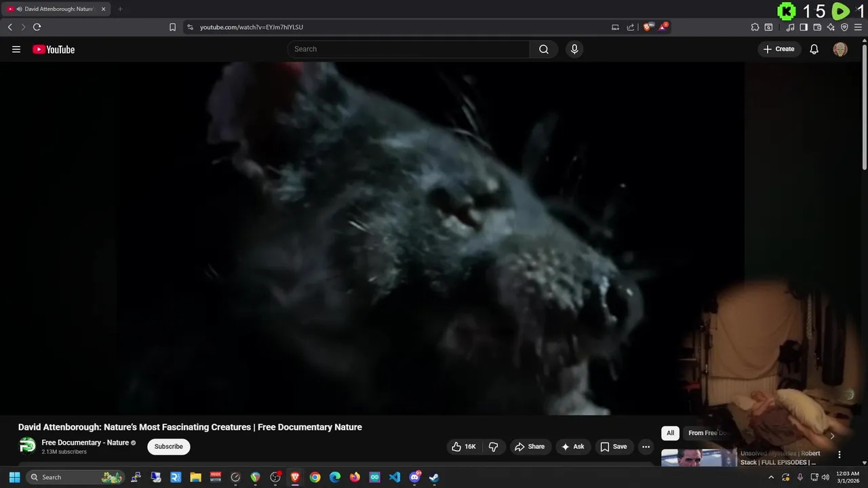Open more options for Unsolved Mysteries video
This screenshot has width=868, height=488.
[x=840, y=455]
